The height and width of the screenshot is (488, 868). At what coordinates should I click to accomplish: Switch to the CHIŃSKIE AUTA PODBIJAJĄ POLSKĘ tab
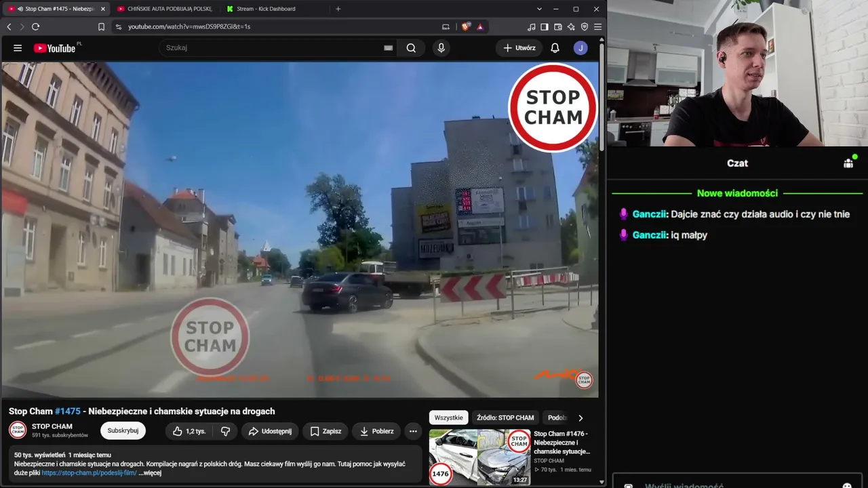coord(164,9)
